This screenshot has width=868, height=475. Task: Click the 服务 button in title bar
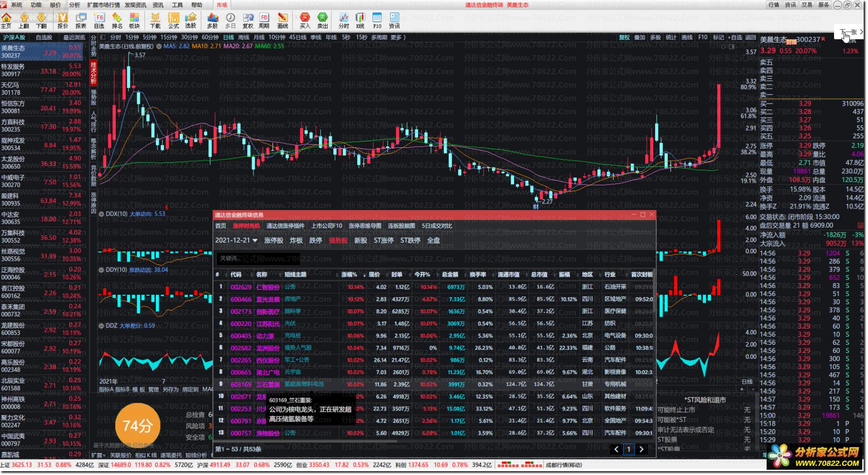click(824, 5)
